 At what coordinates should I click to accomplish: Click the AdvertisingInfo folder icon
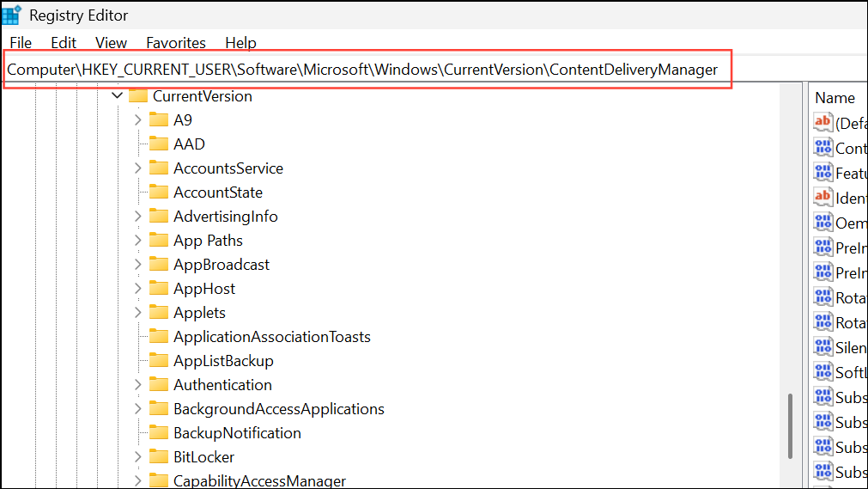click(x=159, y=217)
